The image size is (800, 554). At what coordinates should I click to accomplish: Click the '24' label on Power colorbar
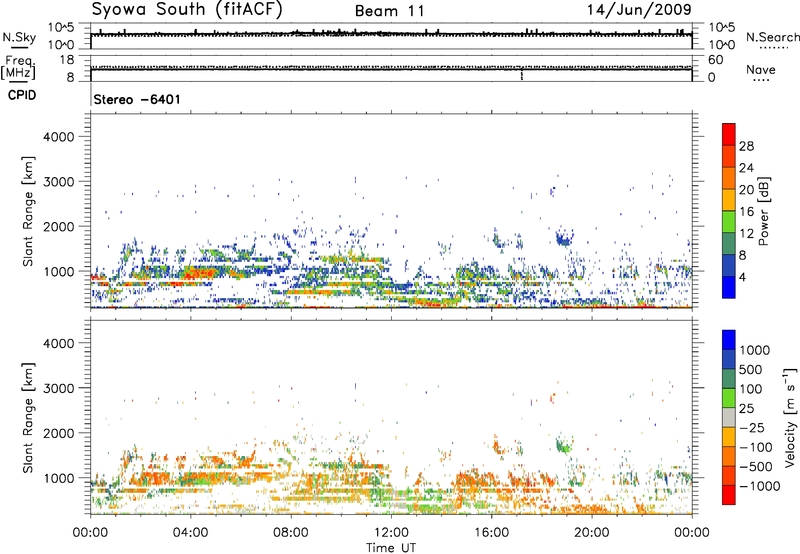point(746,168)
